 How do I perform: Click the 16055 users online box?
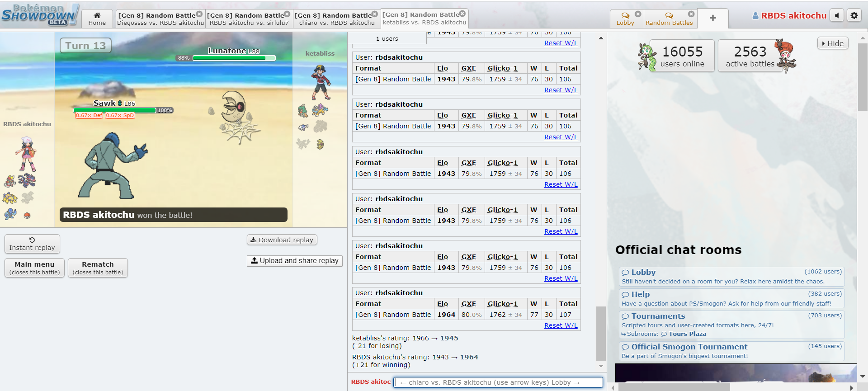click(x=682, y=56)
